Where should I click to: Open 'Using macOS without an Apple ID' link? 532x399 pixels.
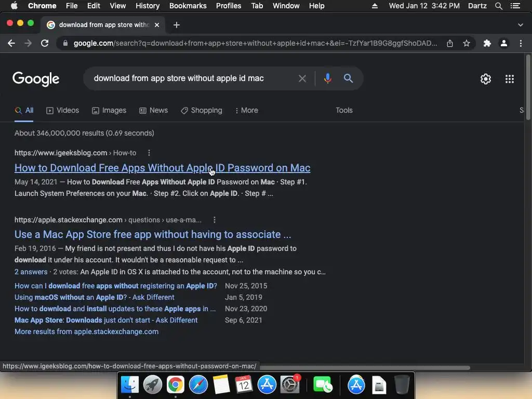(95, 297)
